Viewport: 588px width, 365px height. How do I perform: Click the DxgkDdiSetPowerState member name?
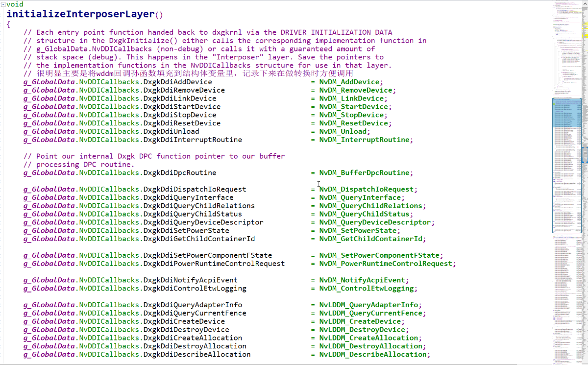point(186,231)
